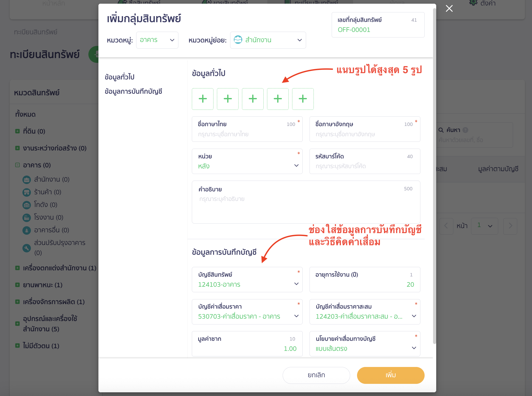Open the page number selector
532x396 pixels.
coord(484,226)
